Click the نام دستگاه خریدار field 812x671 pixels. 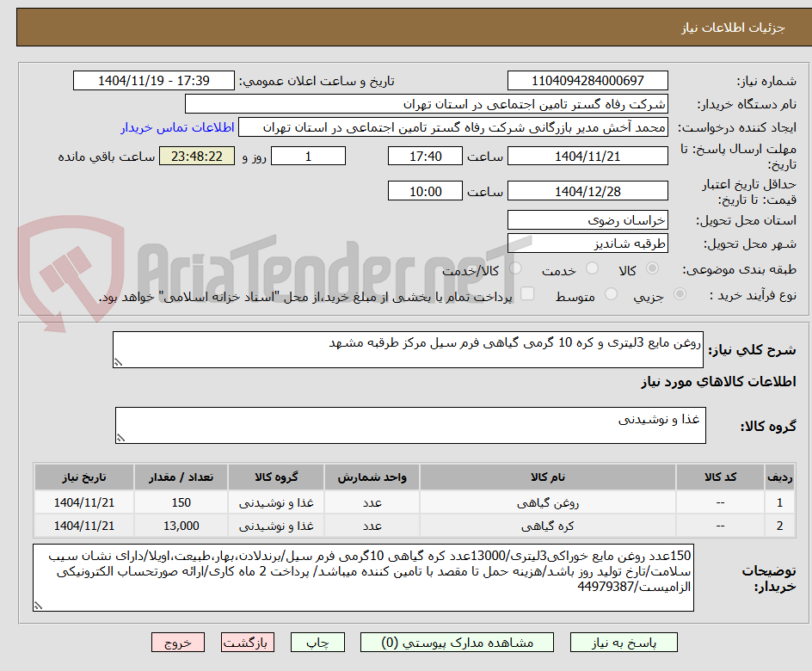426,104
